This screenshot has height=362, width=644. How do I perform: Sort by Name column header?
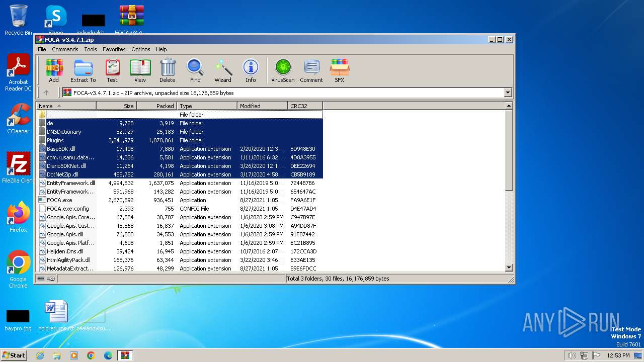pyautogui.click(x=66, y=106)
